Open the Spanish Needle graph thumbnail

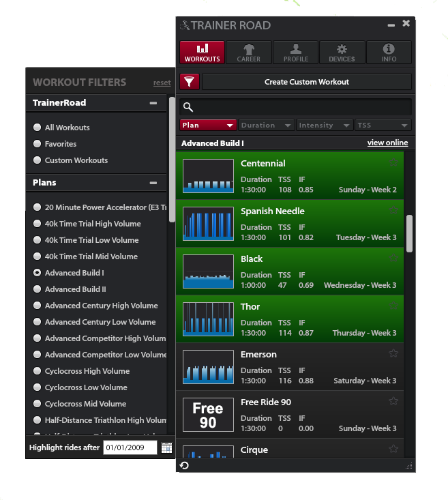pyautogui.click(x=208, y=224)
